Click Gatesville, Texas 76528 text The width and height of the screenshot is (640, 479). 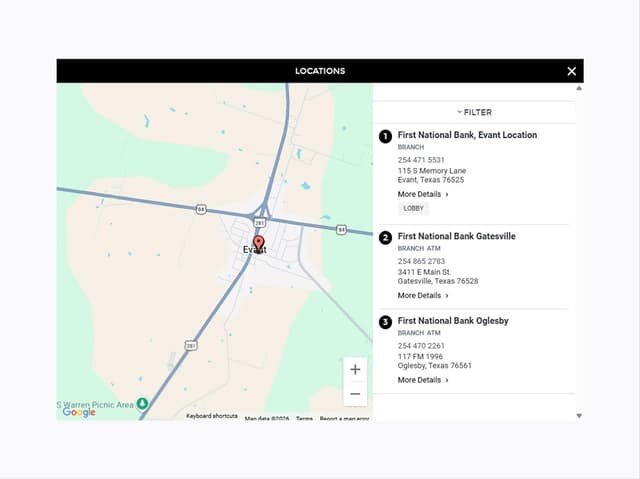pos(438,281)
